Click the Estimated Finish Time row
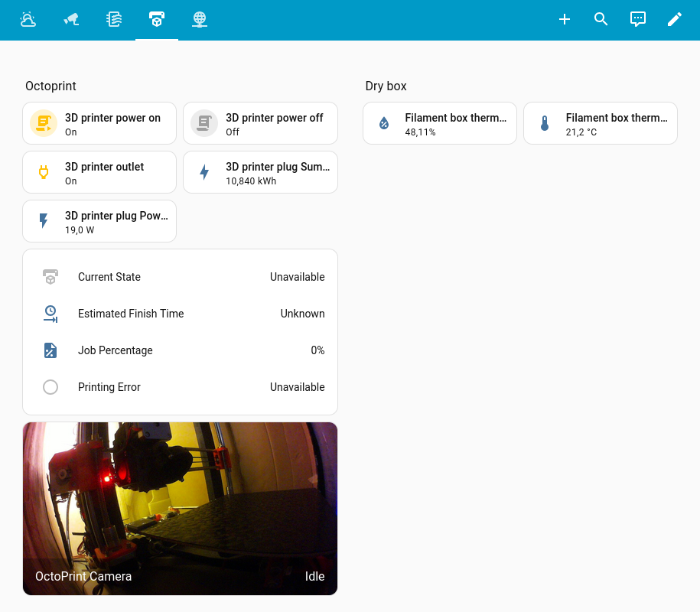The height and width of the screenshot is (612, 700). (x=180, y=314)
